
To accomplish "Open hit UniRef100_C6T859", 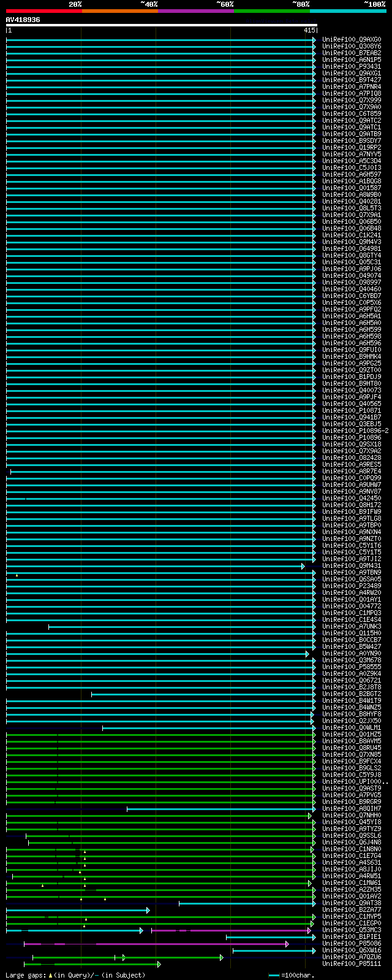I will (352, 114).
